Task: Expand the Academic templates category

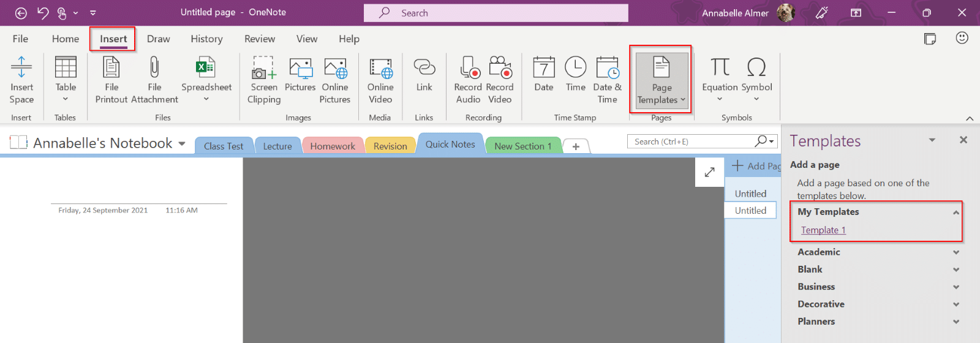Action: [x=956, y=252]
